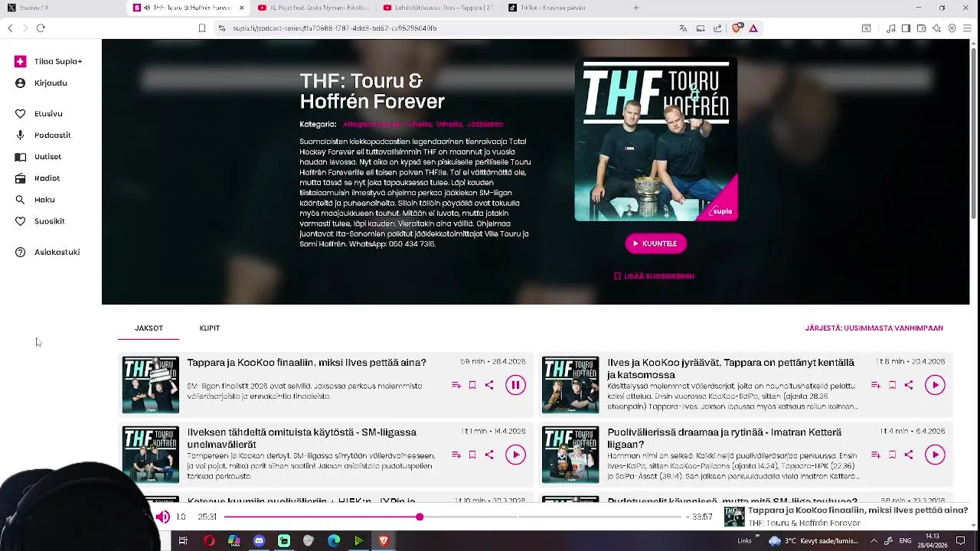Show hidden system tray icons

(874, 541)
